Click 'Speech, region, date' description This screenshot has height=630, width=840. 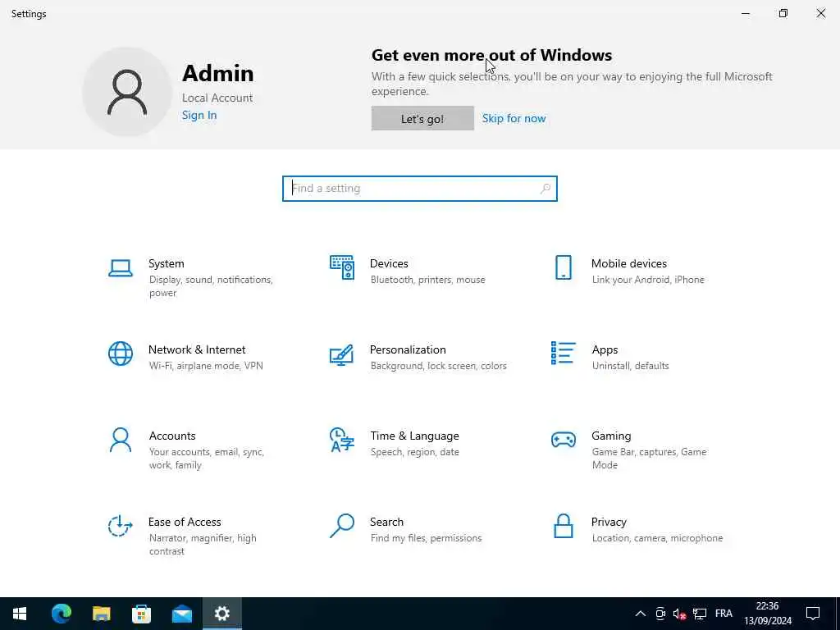(x=414, y=452)
